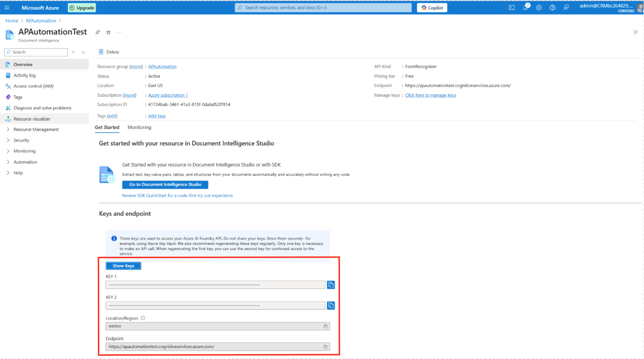Image resolution: width=644 pixels, height=359 pixels.
Task: Click Location/Region info icon
Action: coord(143,318)
